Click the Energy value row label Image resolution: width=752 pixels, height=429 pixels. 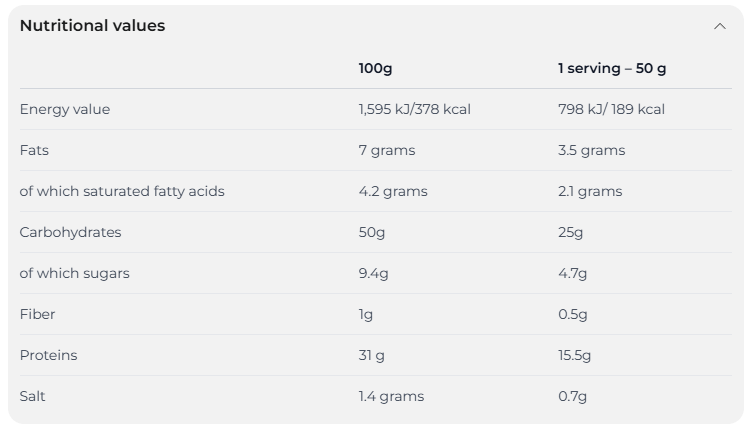[65, 109]
